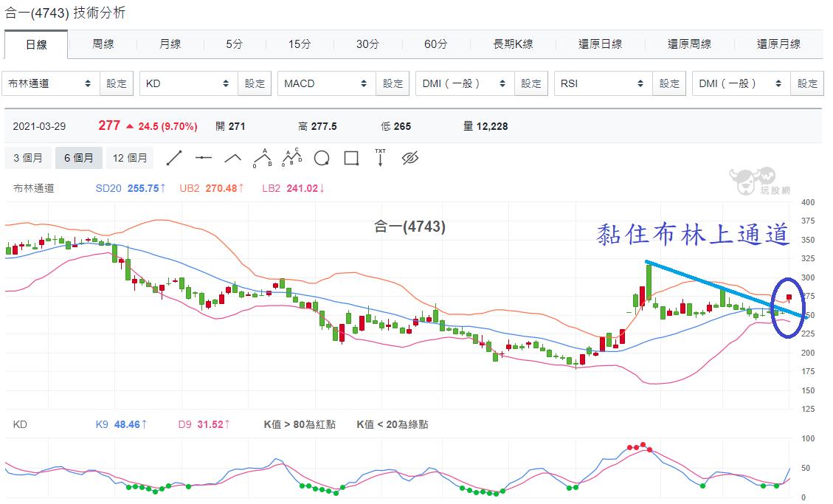
Task: Click the D9 31.52 value
Action: click(x=204, y=424)
